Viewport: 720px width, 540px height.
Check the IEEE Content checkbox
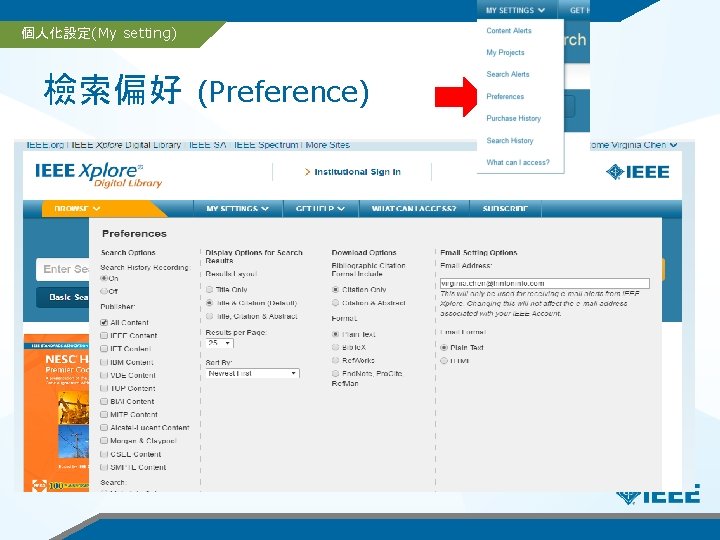tap(104, 336)
